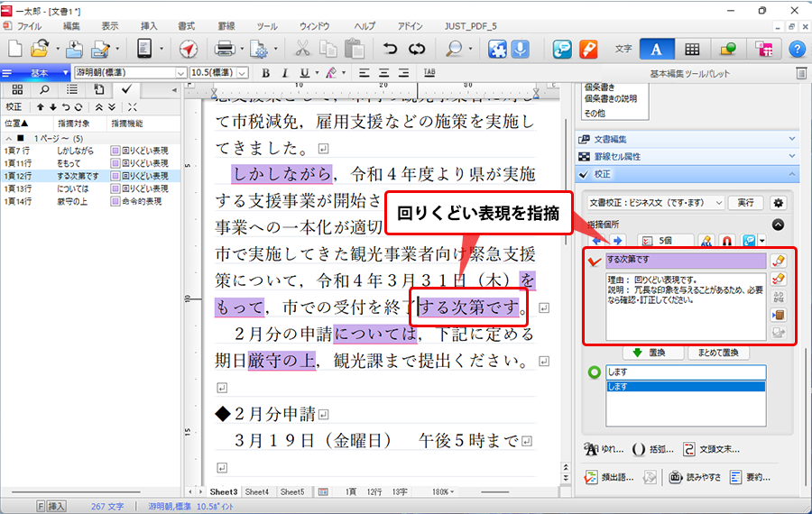Toggle bold formatting
The width and height of the screenshot is (812, 514).
click(x=266, y=73)
